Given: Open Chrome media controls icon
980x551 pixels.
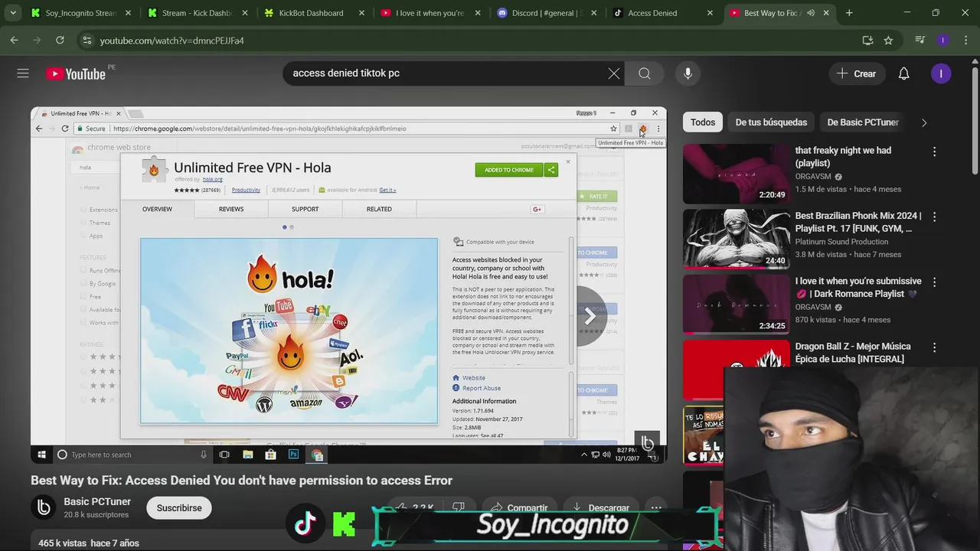Looking at the screenshot, I should pyautogui.click(x=920, y=41).
